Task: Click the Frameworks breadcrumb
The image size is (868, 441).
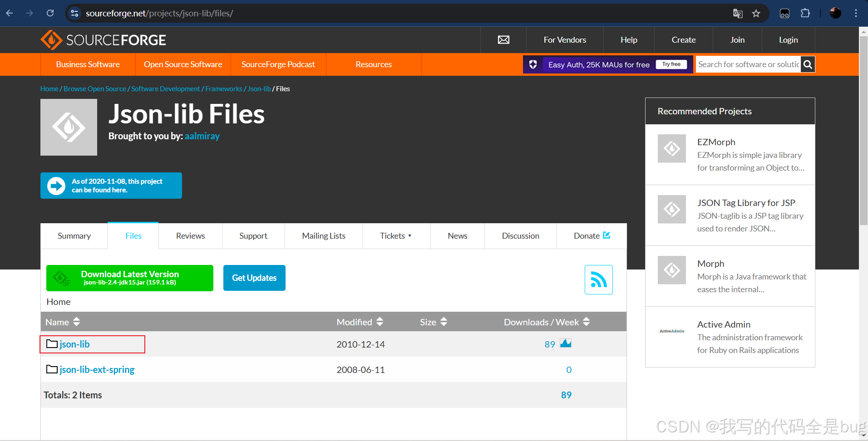Action: (224, 89)
